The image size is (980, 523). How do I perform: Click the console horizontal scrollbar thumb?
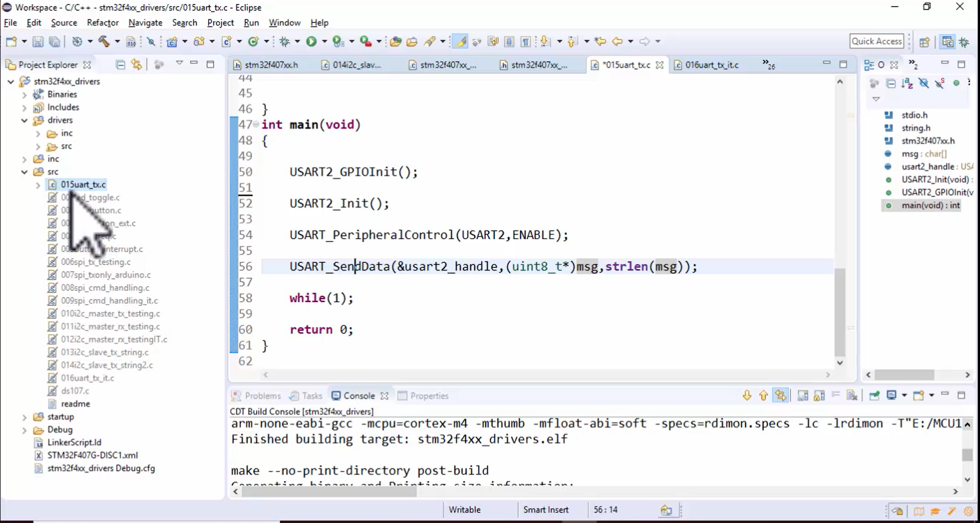pyautogui.click(x=329, y=491)
